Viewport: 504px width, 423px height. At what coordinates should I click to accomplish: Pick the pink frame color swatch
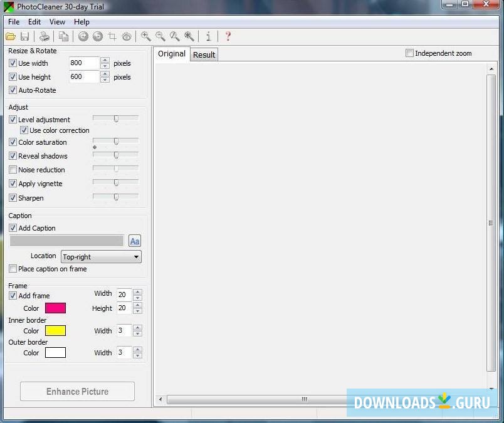point(55,308)
